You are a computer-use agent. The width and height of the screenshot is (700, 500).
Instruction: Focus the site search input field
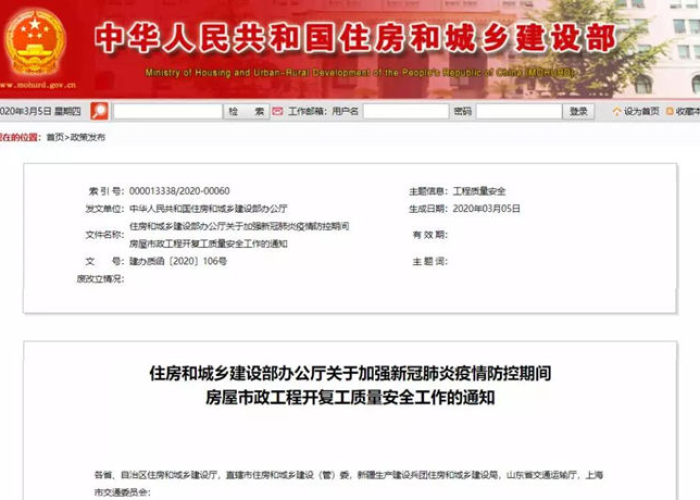pyautogui.click(x=168, y=111)
